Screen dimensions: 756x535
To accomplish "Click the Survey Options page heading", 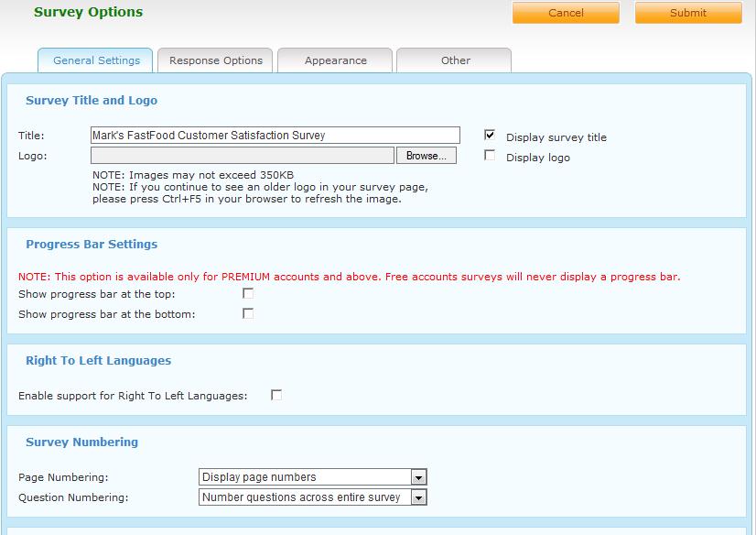I will coord(88,12).
